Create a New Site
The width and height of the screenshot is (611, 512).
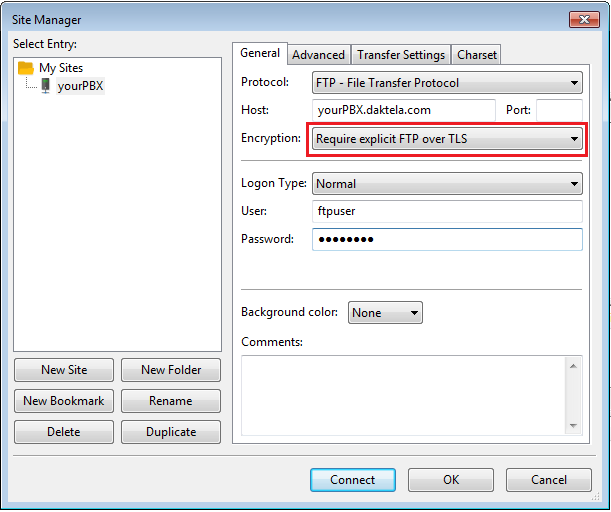[64, 370]
